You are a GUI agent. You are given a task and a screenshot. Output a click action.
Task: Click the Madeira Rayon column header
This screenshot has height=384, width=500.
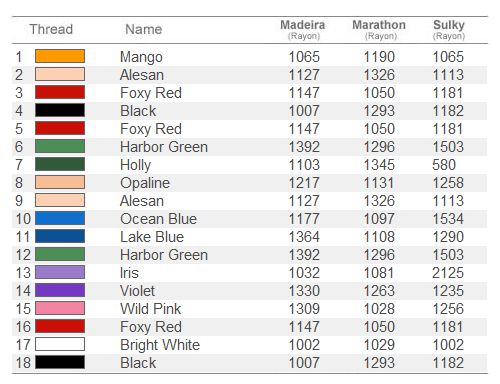click(303, 29)
